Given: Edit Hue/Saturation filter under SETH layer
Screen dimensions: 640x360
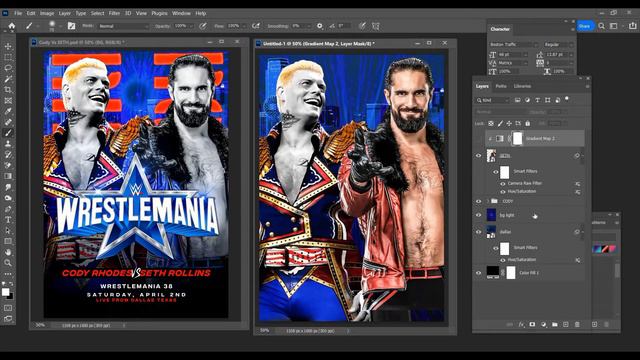Looking at the screenshot, I should (x=522, y=191).
